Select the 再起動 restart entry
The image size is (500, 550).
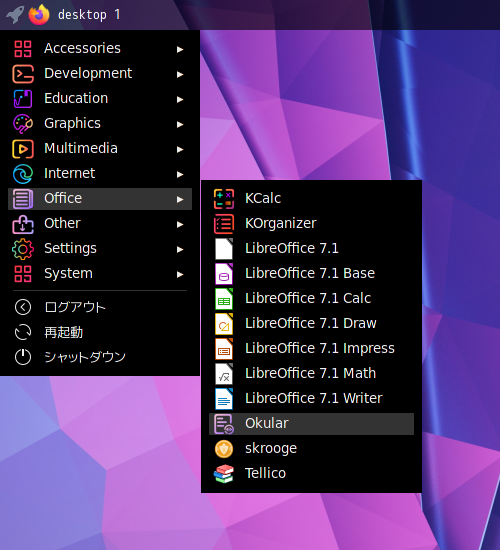tap(100, 332)
